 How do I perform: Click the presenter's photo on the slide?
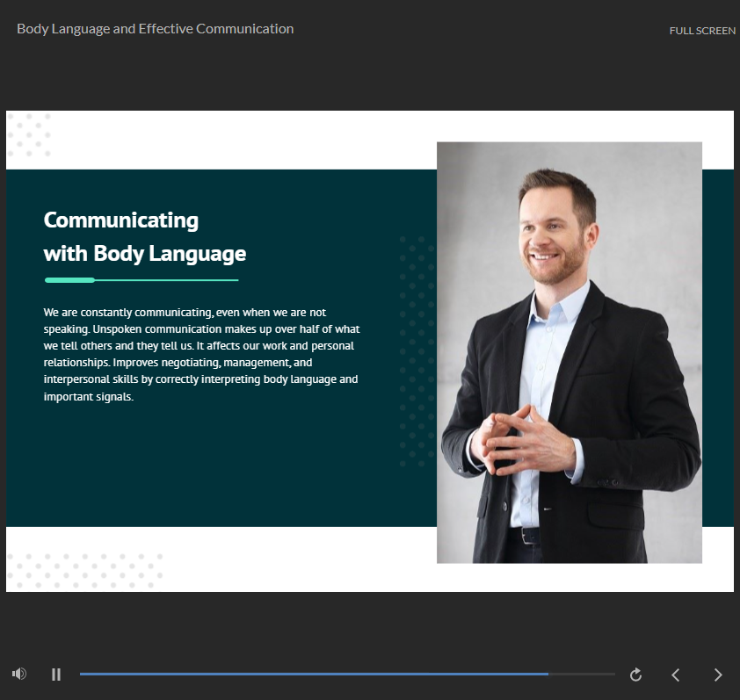[x=569, y=351]
